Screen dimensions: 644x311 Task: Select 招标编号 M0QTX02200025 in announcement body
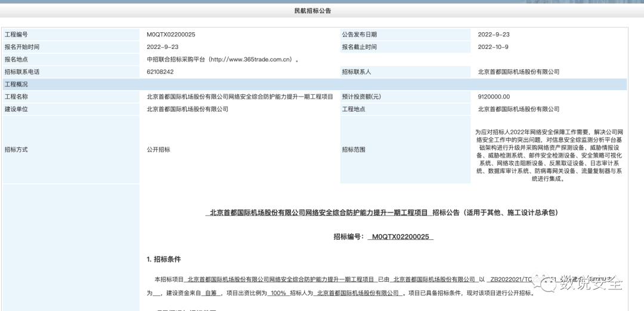pyautogui.click(x=401, y=236)
